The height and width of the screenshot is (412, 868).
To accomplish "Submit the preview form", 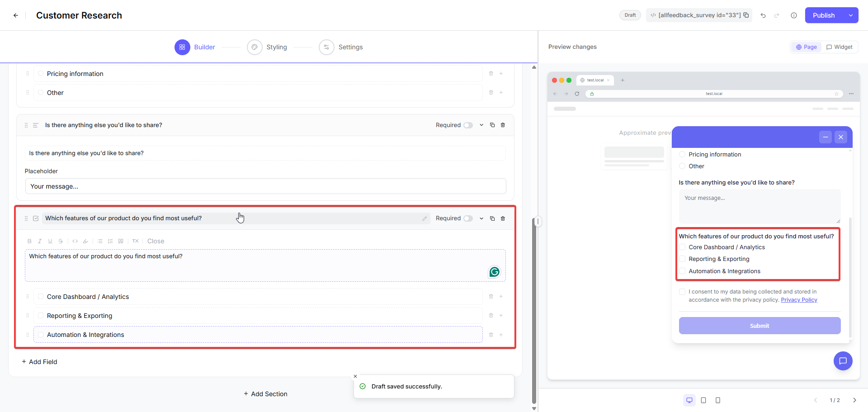I will [x=759, y=326].
